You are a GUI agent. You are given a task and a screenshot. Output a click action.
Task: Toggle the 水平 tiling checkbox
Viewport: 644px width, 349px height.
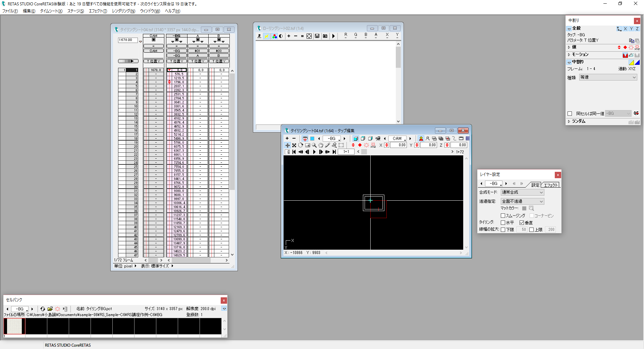coord(503,223)
